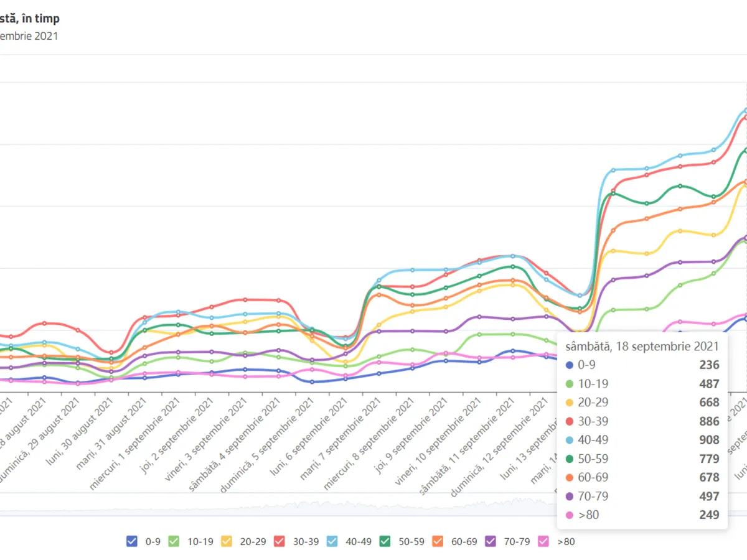Uncheck the 60-69 orange legend checkbox

(438, 541)
